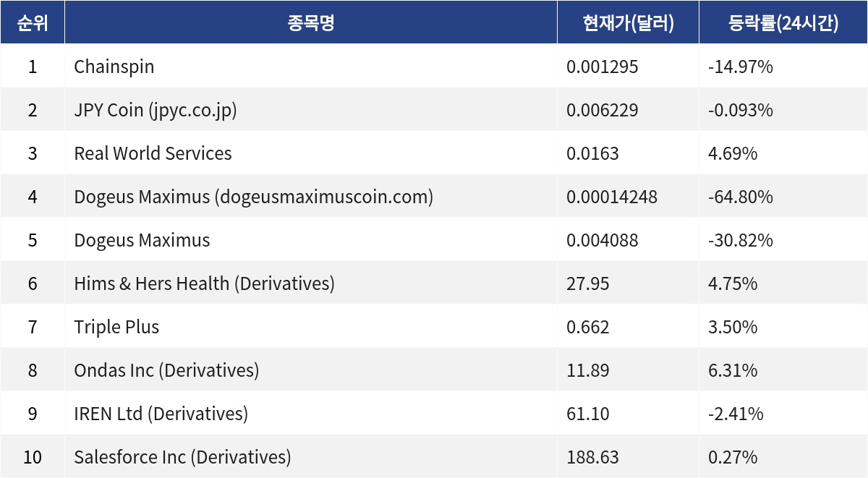Viewport: 868px width, 478px height.
Task: Click the change value -2.41%
Action: coord(736,414)
